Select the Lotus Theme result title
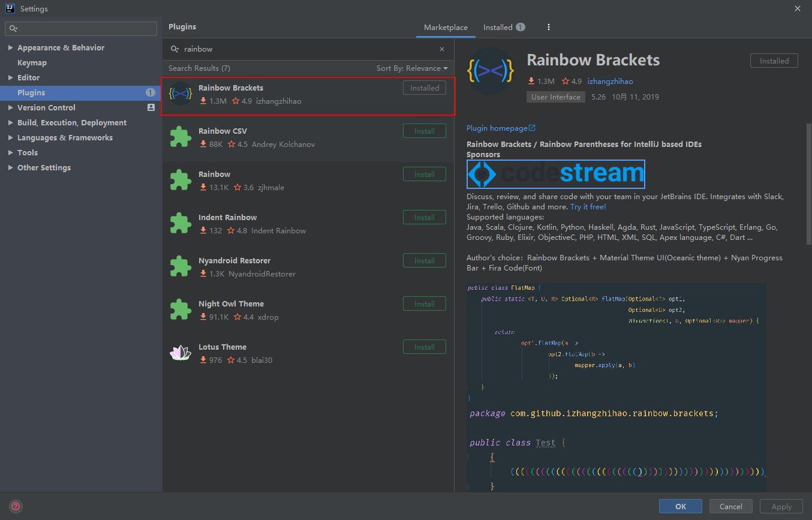 tap(222, 347)
